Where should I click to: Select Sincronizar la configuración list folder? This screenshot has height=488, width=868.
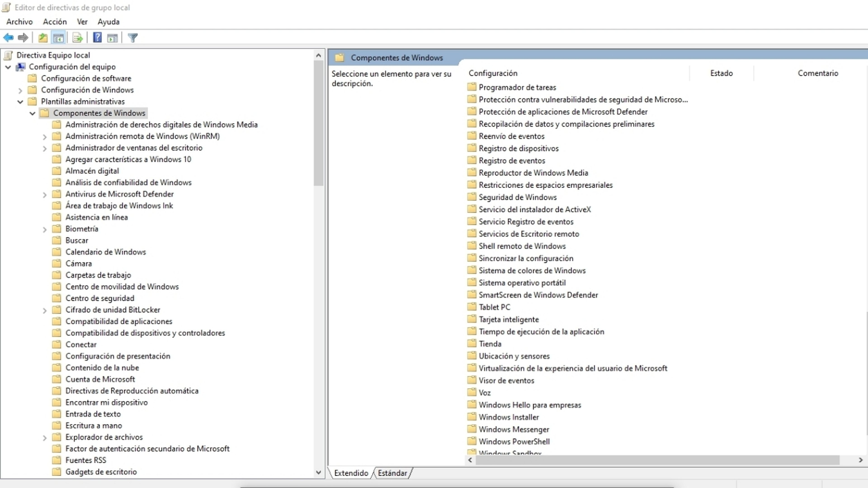tap(526, 258)
